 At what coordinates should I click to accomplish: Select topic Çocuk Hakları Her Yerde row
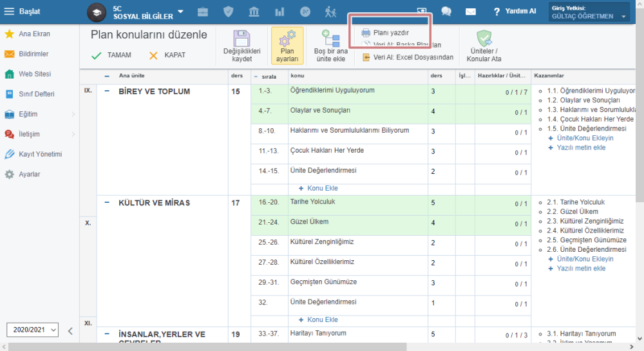[327, 151]
